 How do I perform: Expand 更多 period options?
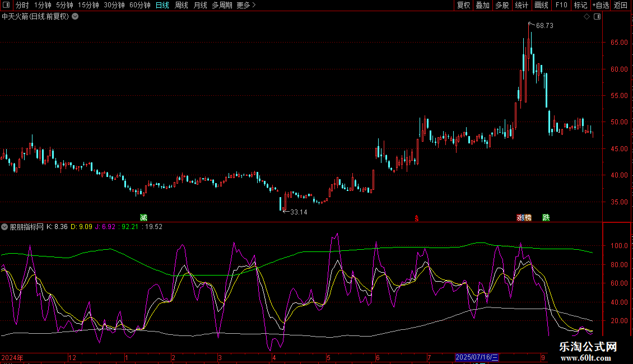(x=246, y=6)
